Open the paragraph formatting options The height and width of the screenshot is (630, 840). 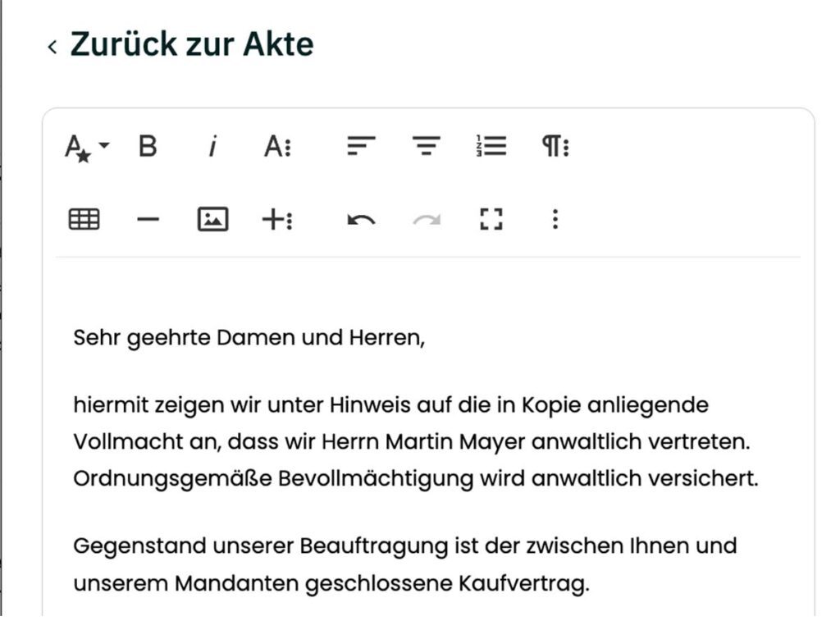(555, 146)
